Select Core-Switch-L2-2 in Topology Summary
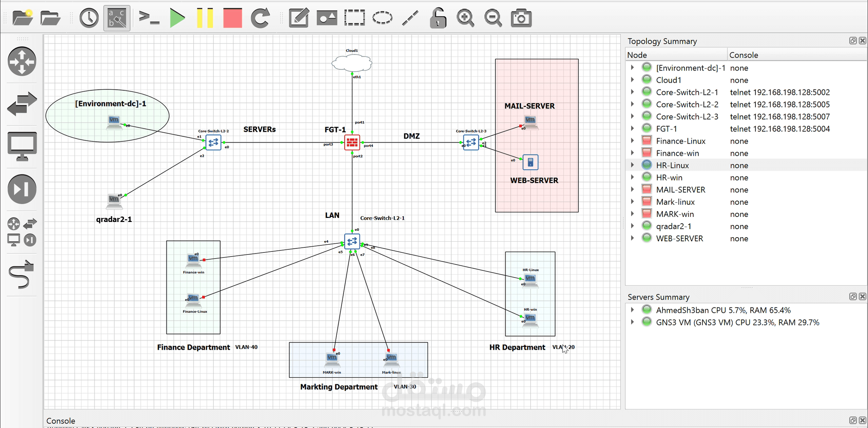 (x=687, y=104)
